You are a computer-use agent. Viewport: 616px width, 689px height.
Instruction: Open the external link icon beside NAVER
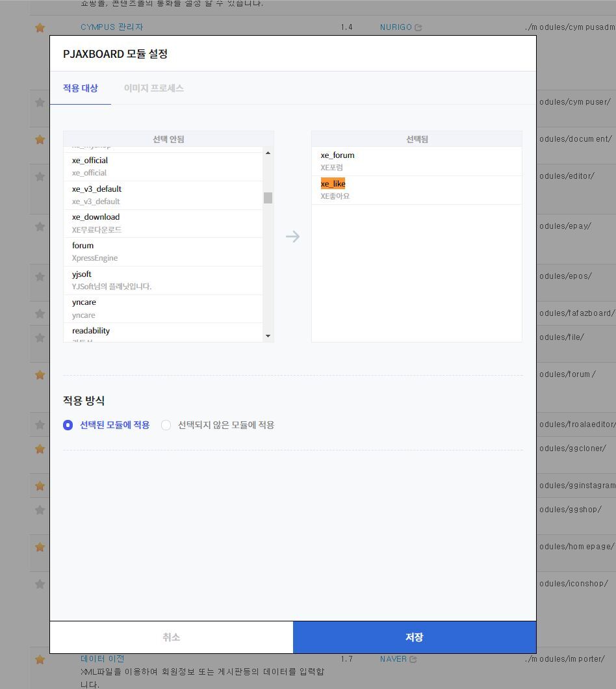(x=413, y=659)
